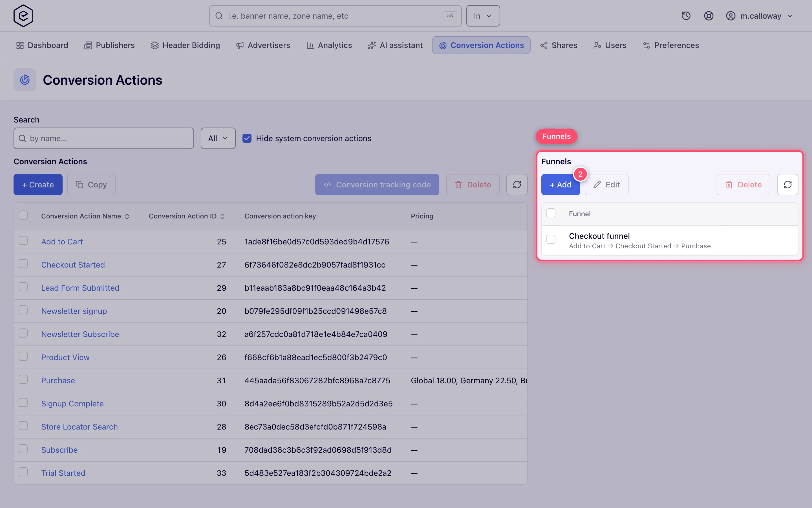Open the In search scope dropdown
The image size is (812, 508).
[x=483, y=16]
